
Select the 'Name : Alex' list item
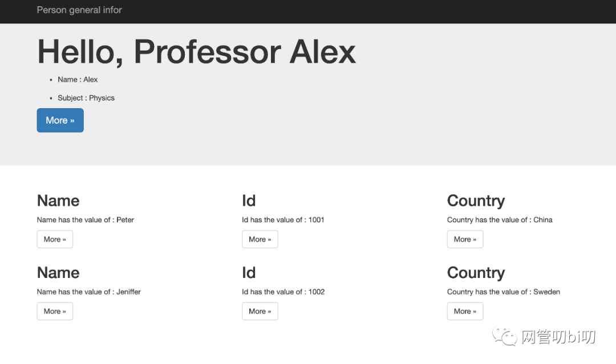point(78,80)
